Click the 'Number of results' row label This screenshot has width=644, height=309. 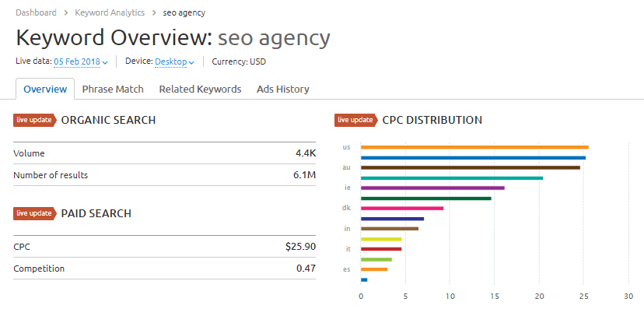pyautogui.click(x=51, y=175)
